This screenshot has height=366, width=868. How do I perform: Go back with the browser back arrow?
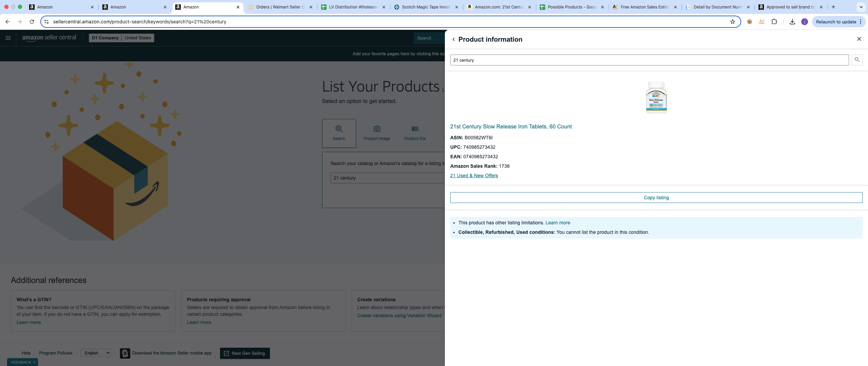pos(7,22)
